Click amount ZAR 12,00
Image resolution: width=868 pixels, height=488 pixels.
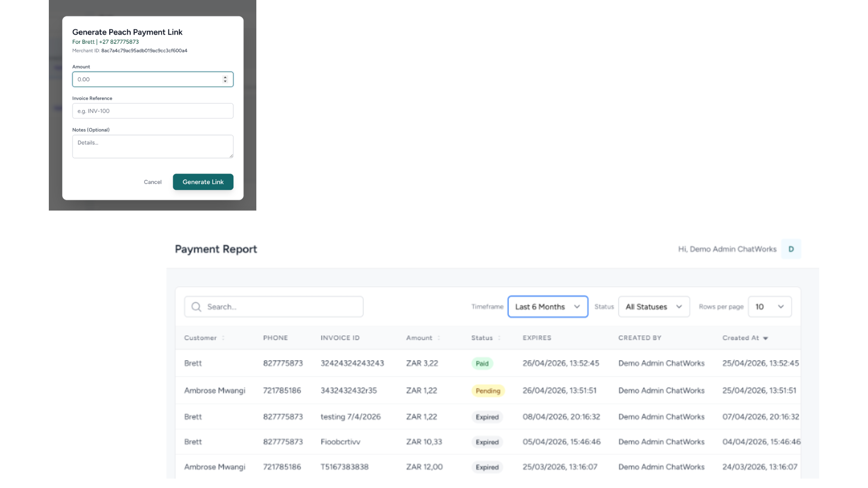pyautogui.click(x=424, y=467)
